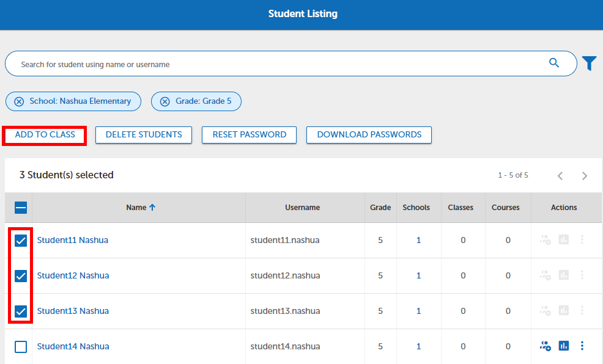Open the three-dot actions menu for Student14 Nashua
This screenshot has height=364, width=603.
tap(582, 346)
